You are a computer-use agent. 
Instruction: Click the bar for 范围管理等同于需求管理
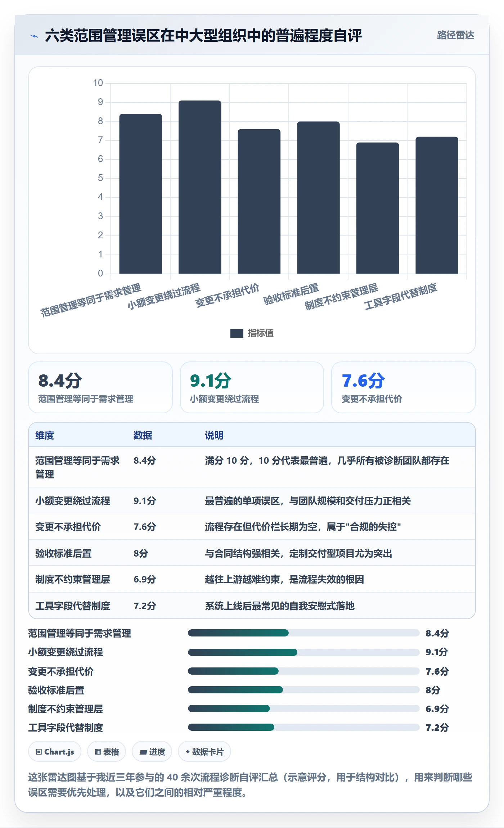140,194
